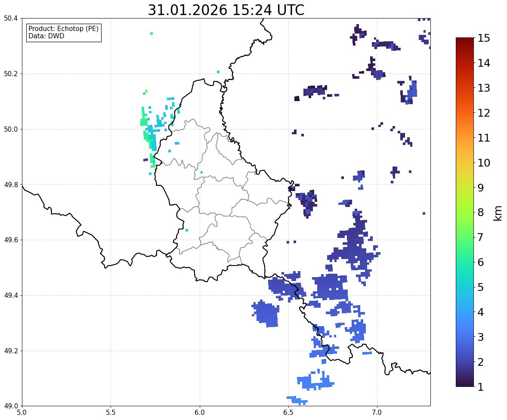The height and width of the screenshot is (420, 507).
Task: Click the colorbar label '12'
Action: (484, 113)
